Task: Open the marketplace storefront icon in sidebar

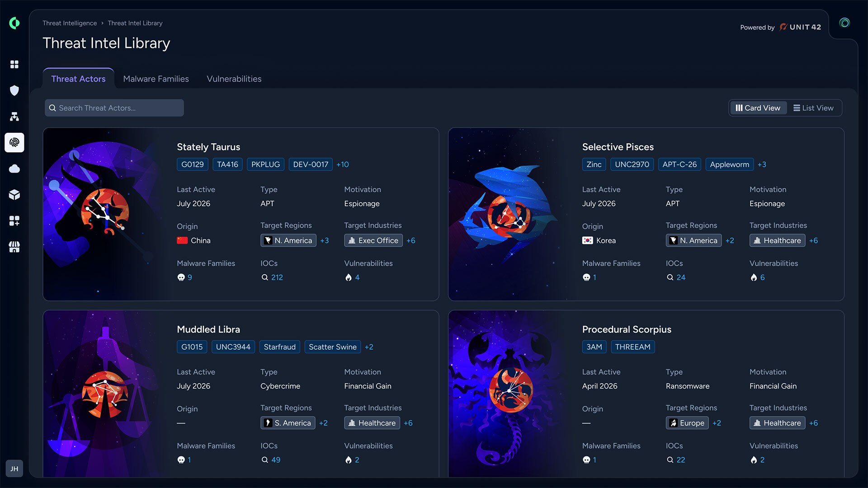Action: point(14,247)
